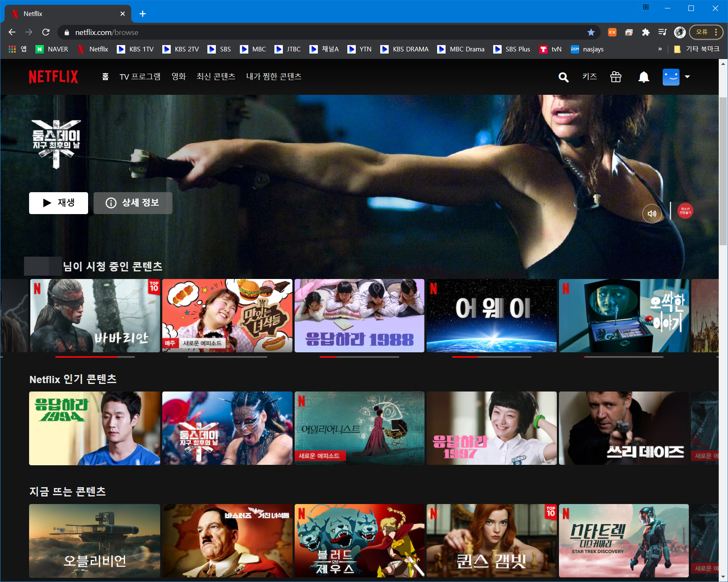The image size is (728, 582).
Task: Open the 에일리어니스트 thumbnail
Action: coord(360,428)
